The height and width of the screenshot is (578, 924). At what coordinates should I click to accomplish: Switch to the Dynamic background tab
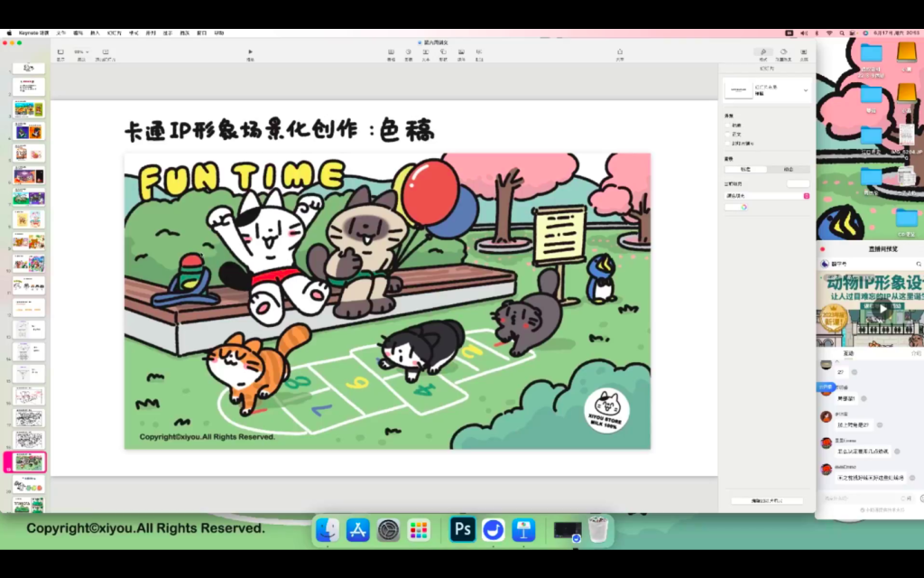tap(788, 169)
